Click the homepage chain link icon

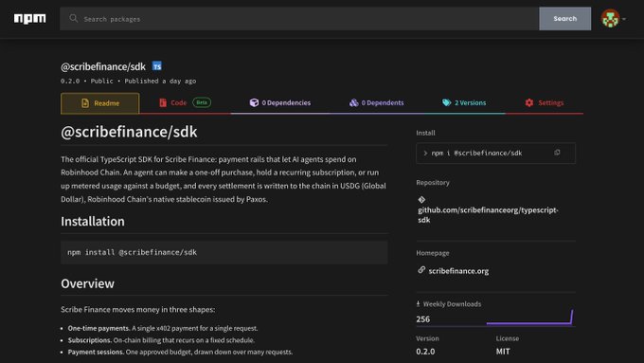[421, 270]
